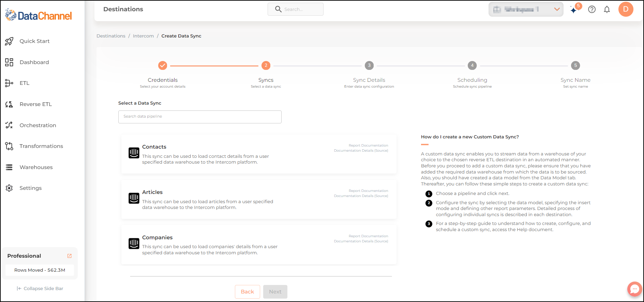Select the Companies sync title
The height and width of the screenshot is (302, 644).
pyautogui.click(x=157, y=238)
